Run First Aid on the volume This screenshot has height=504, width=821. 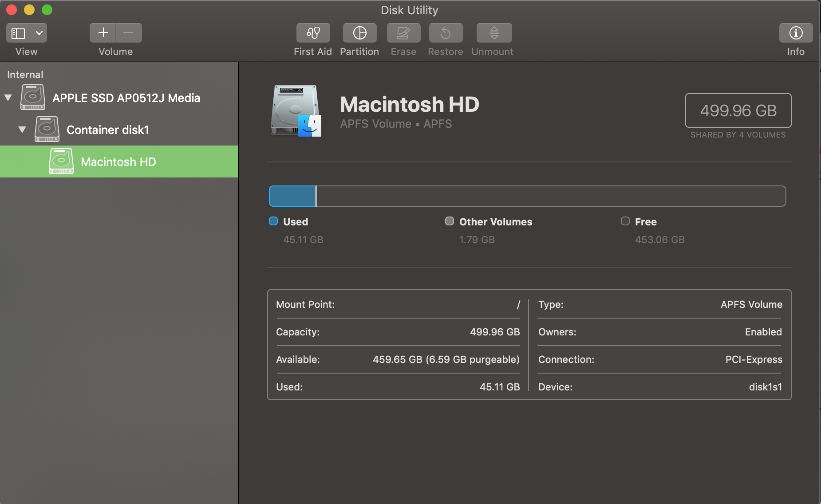[313, 33]
